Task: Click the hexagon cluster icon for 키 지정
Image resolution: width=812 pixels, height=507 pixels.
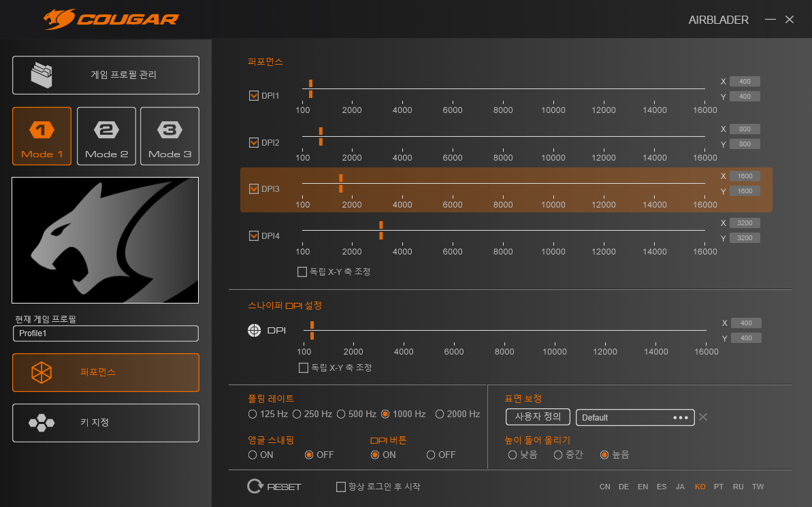Action: coord(42,423)
